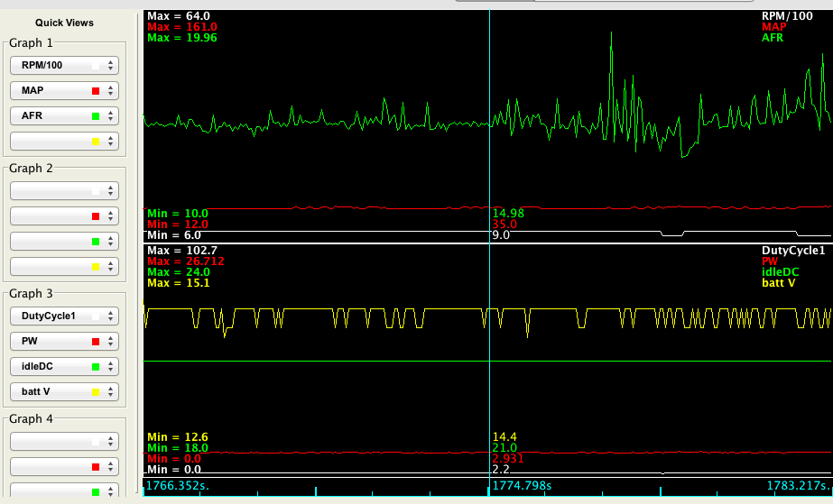Open the AFR field selector dropdown
Viewport: 833px width, 504px height.
[x=64, y=115]
